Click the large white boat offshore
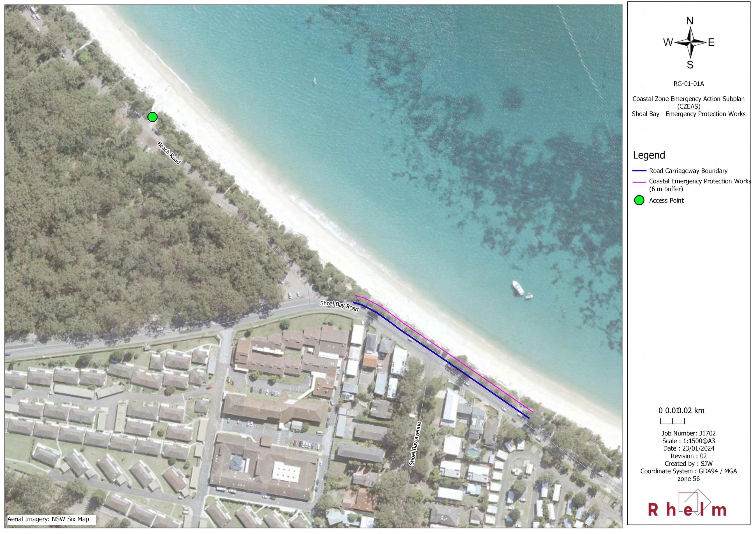The image size is (756, 534). (x=518, y=288)
